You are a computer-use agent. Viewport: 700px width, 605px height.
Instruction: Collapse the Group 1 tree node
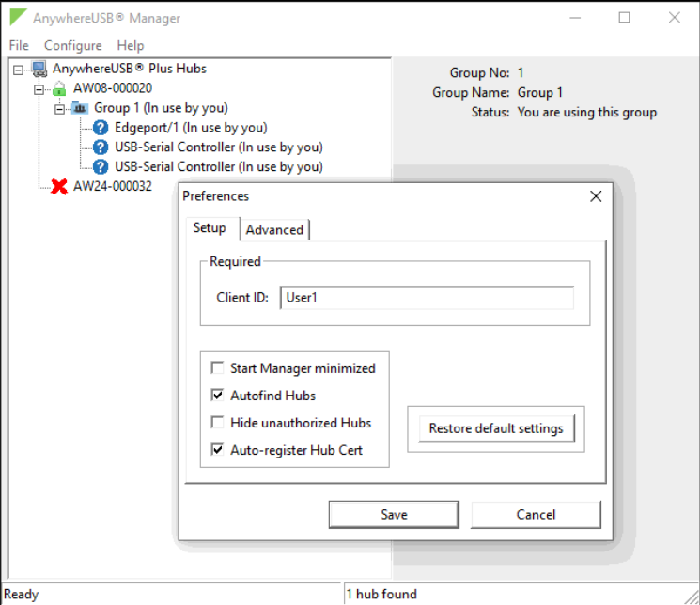[59, 109]
